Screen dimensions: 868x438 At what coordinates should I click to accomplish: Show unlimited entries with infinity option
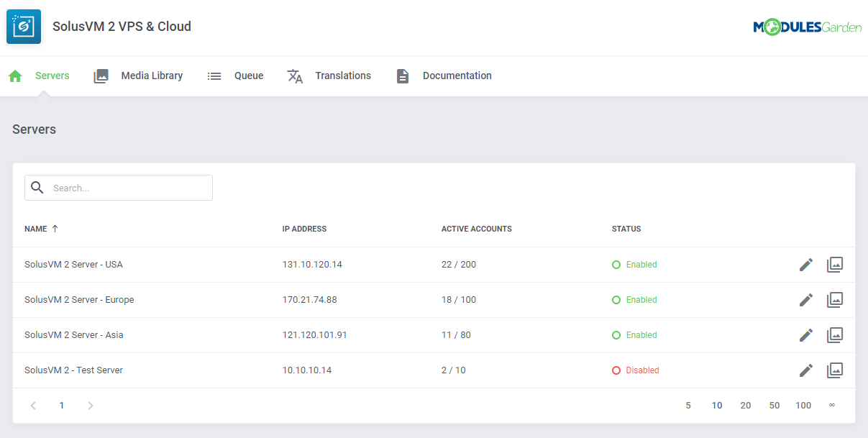coord(832,406)
